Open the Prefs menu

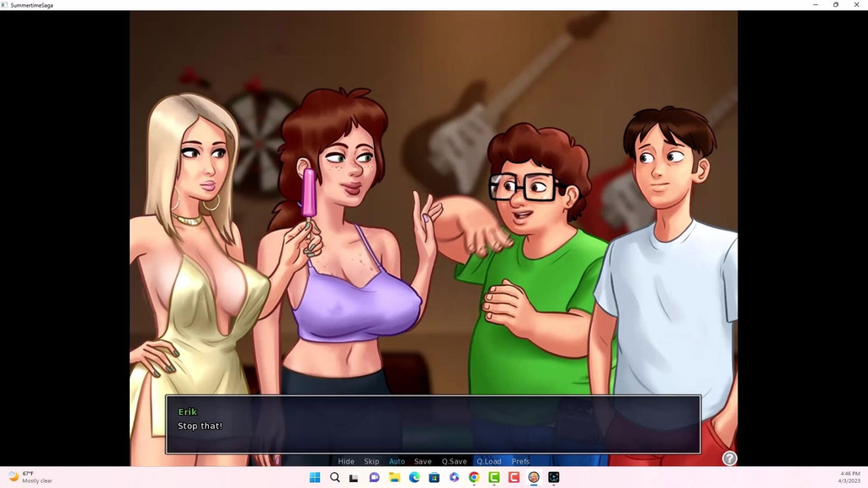(x=520, y=461)
